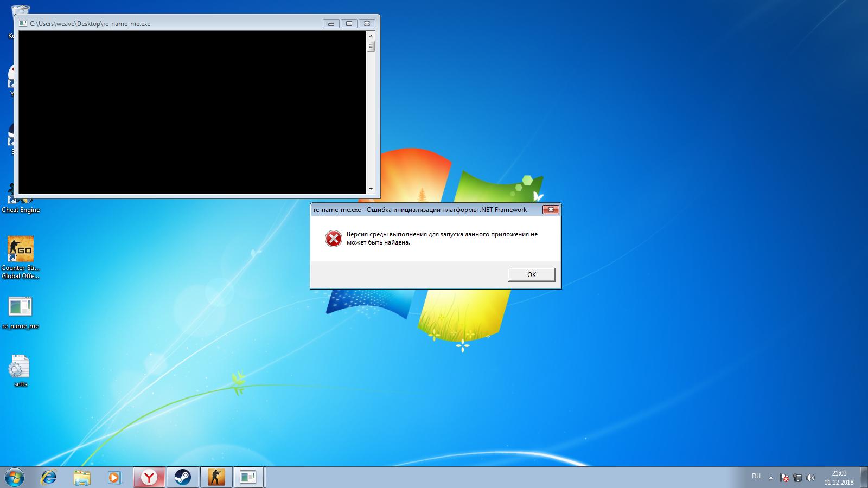The height and width of the screenshot is (488, 868).
Task: Switch to Steam on the taskbar
Action: [183, 478]
